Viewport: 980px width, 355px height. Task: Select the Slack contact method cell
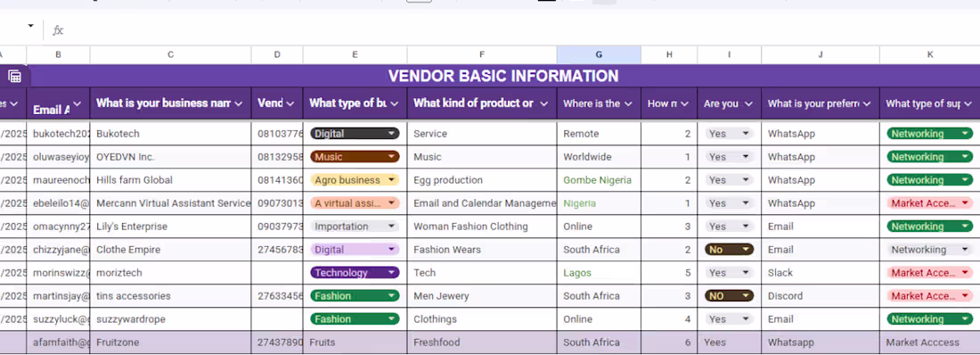point(821,273)
